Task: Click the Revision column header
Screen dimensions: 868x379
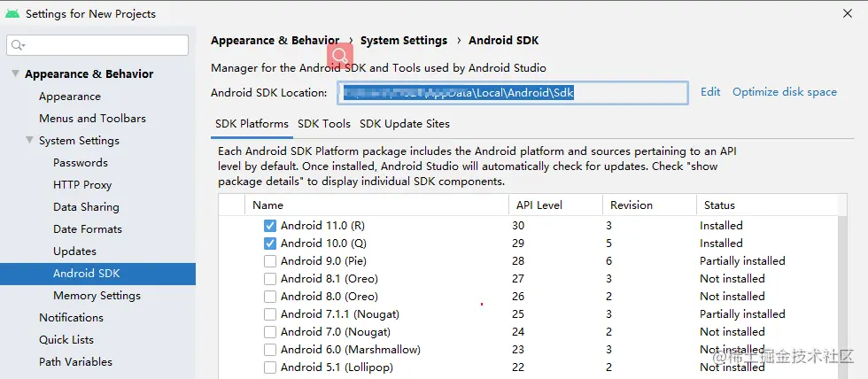Action: click(x=649, y=205)
